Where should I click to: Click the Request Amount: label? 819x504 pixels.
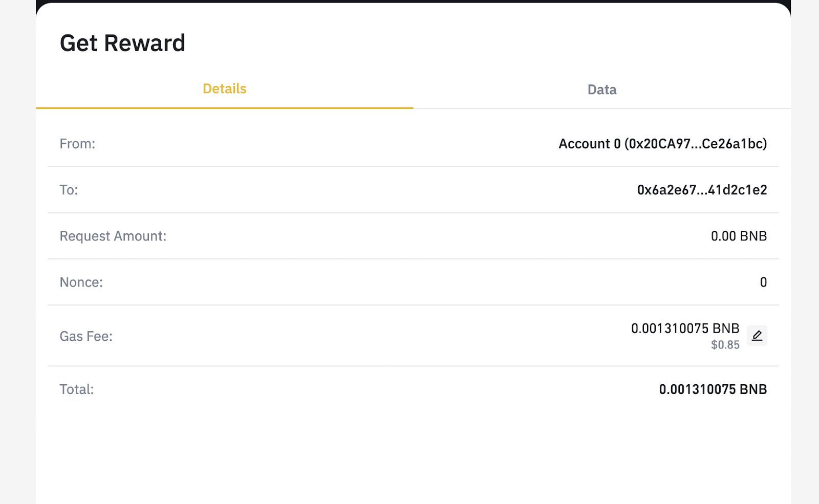113,236
